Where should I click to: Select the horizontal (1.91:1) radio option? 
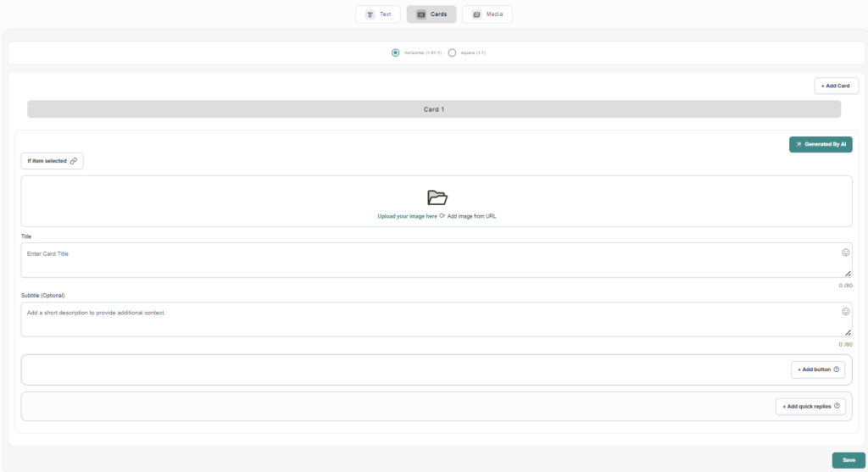pos(396,53)
